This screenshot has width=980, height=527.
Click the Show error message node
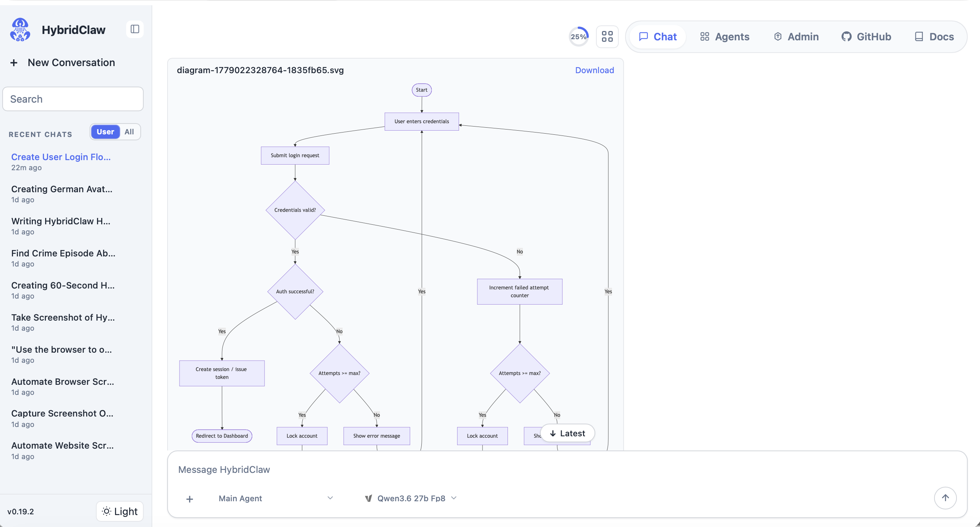[x=377, y=436]
